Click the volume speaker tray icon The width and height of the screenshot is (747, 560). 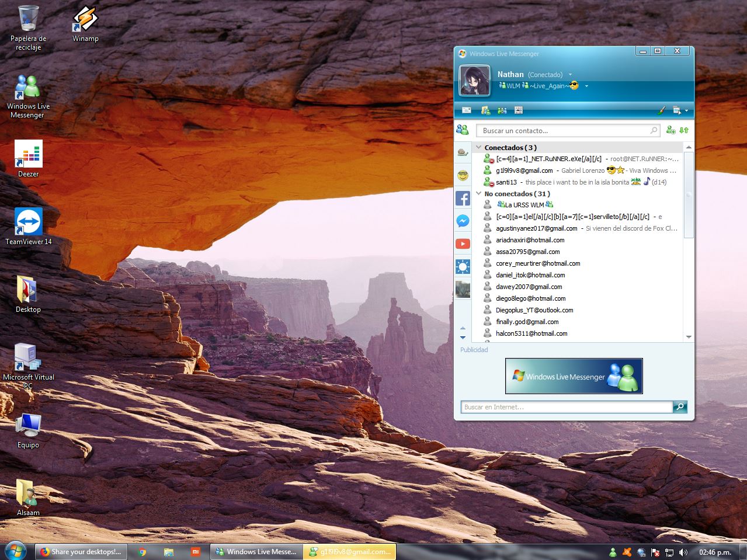[x=683, y=552]
